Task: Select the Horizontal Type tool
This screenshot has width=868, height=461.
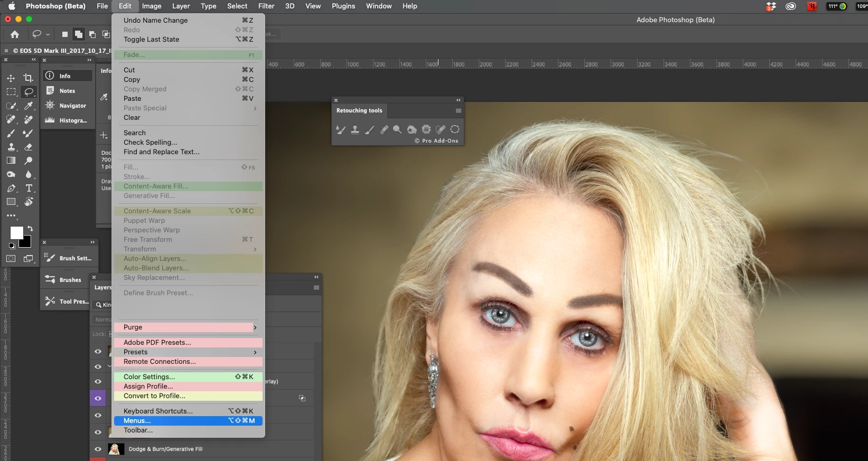Action: [29, 188]
